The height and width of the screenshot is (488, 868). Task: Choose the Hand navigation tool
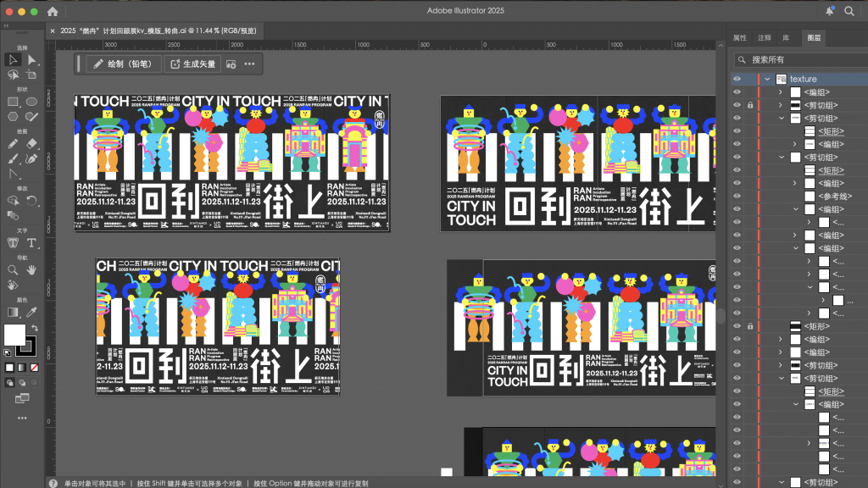[x=32, y=270]
